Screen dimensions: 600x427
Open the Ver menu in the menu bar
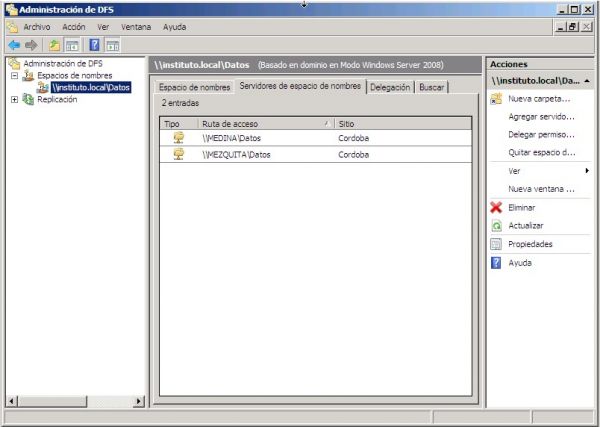click(103, 27)
